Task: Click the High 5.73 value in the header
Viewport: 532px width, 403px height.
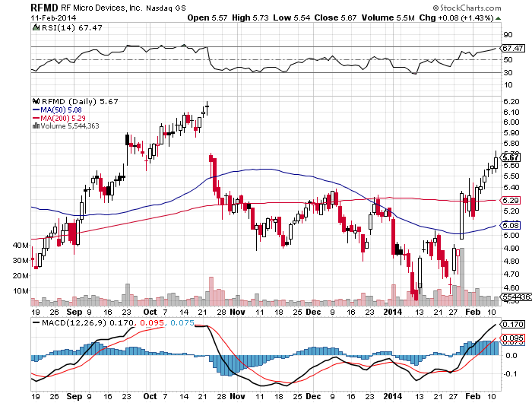Action: point(250,17)
